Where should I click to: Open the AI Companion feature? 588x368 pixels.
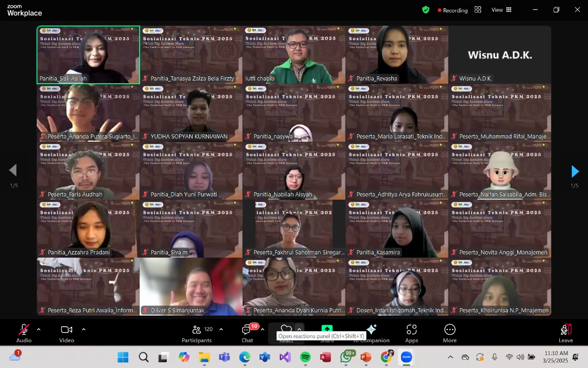(x=371, y=333)
